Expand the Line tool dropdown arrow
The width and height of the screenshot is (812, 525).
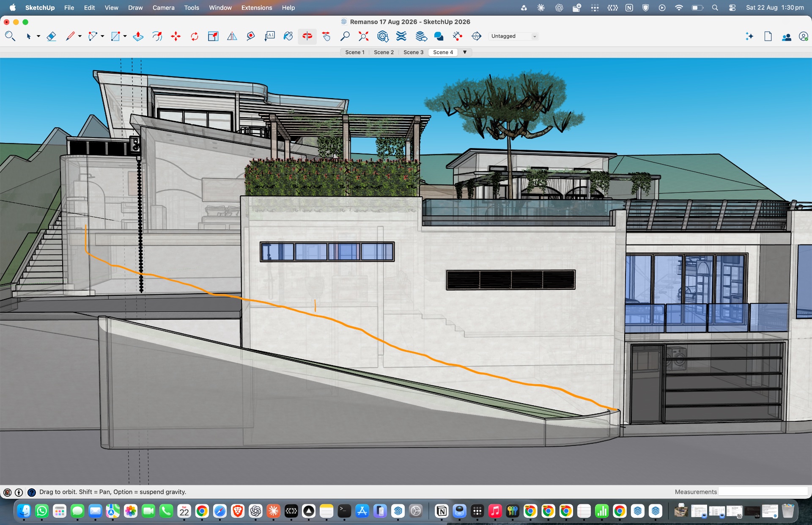tap(80, 36)
